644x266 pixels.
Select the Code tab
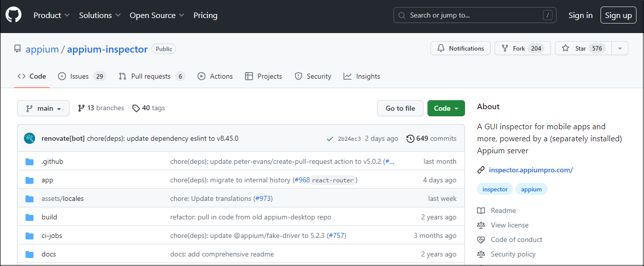pyautogui.click(x=31, y=76)
